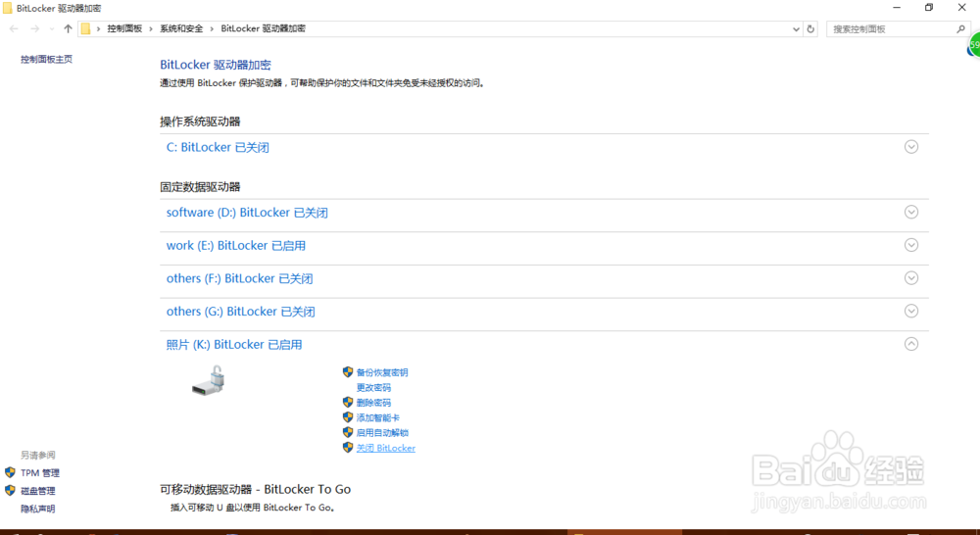Close the BitLocker window
Image resolution: width=980 pixels, height=535 pixels.
tap(962, 8)
